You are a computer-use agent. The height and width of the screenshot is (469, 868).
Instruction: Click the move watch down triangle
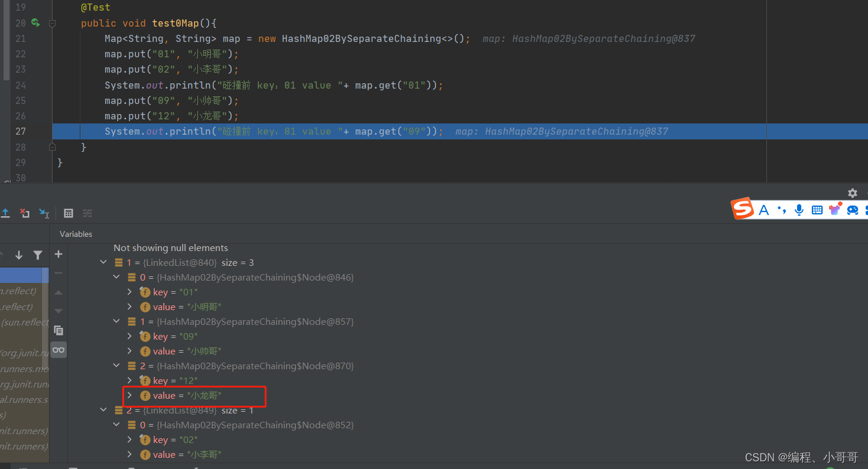tap(58, 311)
